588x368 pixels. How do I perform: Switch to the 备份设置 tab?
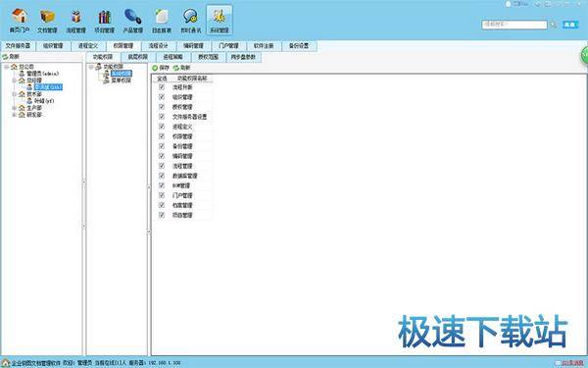point(299,46)
